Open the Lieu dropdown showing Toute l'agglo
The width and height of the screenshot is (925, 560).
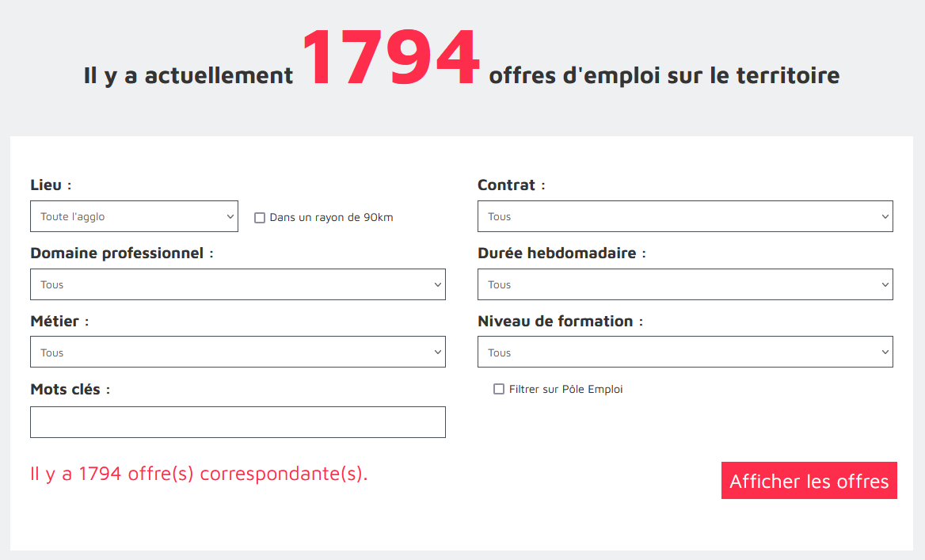[x=134, y=216]
